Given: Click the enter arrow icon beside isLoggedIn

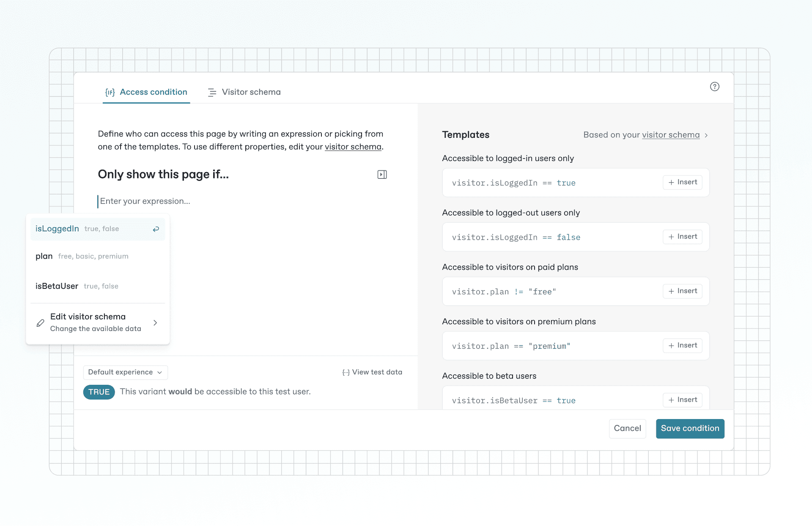Looking at the screenshot, I should click(x=156, y=229).
